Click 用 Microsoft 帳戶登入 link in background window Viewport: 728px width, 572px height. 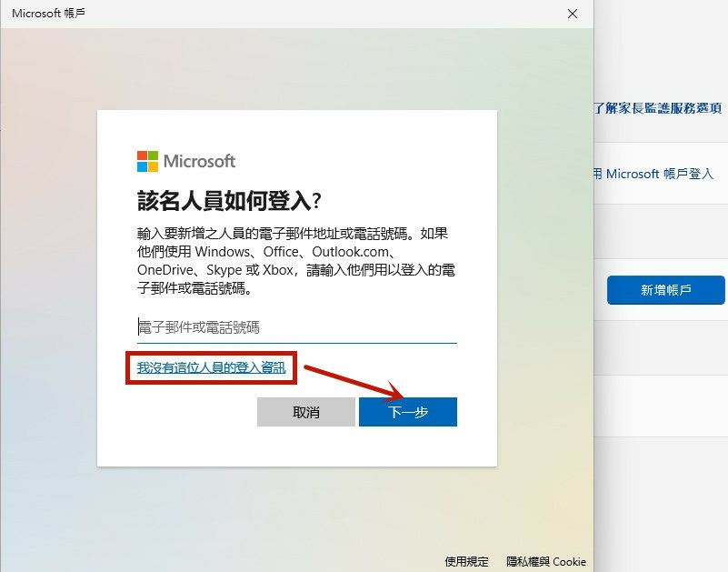point(653,174)
